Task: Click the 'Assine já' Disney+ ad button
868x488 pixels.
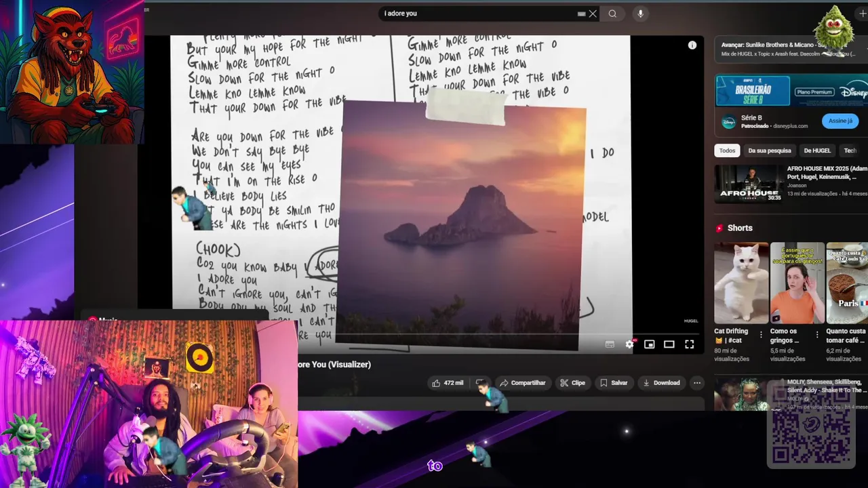Action: pyautogui.click(x=840, y=121)
